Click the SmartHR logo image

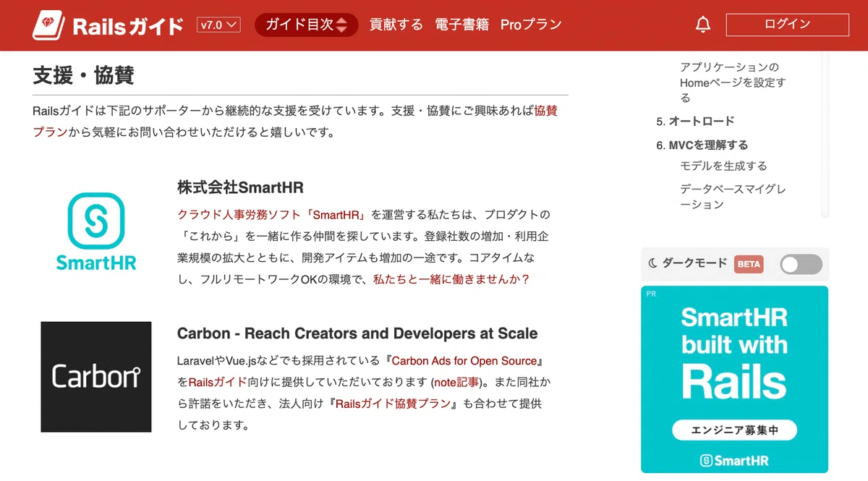coord(96,231)
